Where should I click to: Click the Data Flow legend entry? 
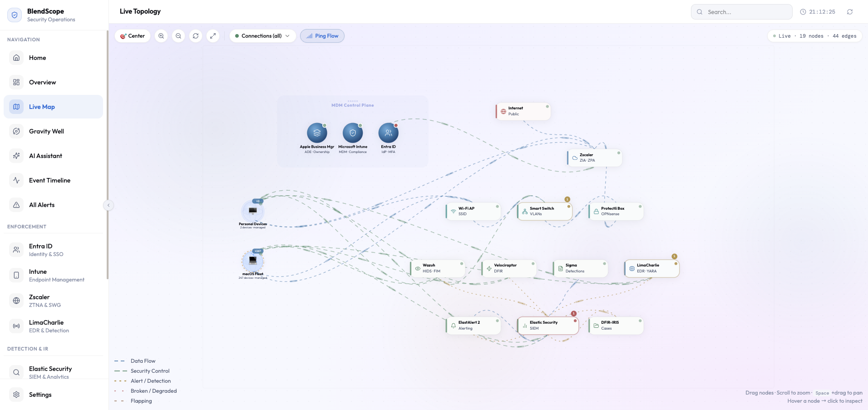click(135, 361)
